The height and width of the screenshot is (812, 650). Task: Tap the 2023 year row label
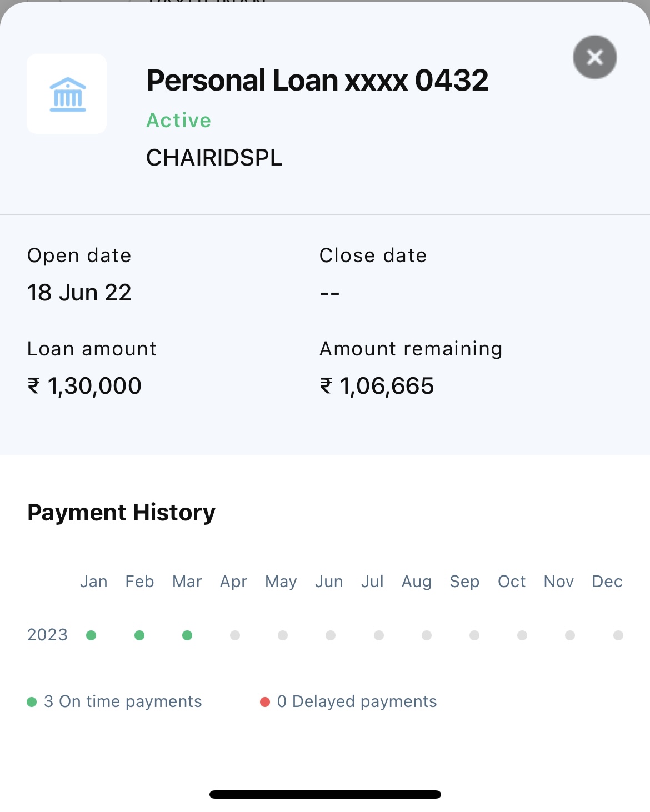pyautogui.click(x=47, y=635)
